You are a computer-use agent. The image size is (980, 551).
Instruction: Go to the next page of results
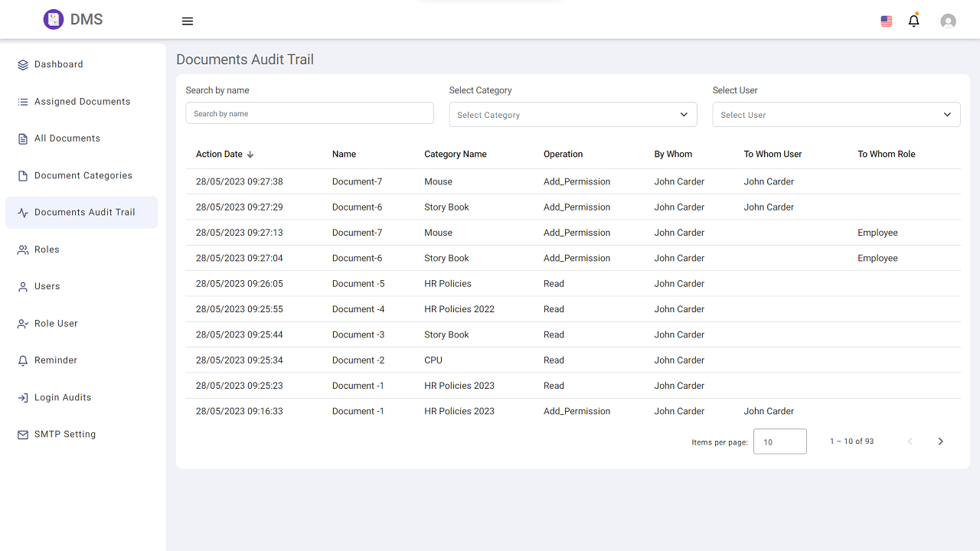[940, 441]
